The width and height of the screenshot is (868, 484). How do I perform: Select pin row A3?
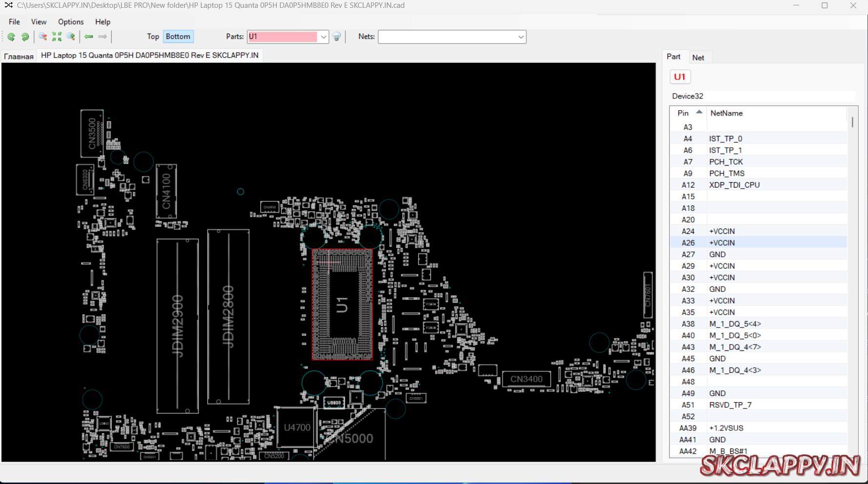(x=758, y=127)
